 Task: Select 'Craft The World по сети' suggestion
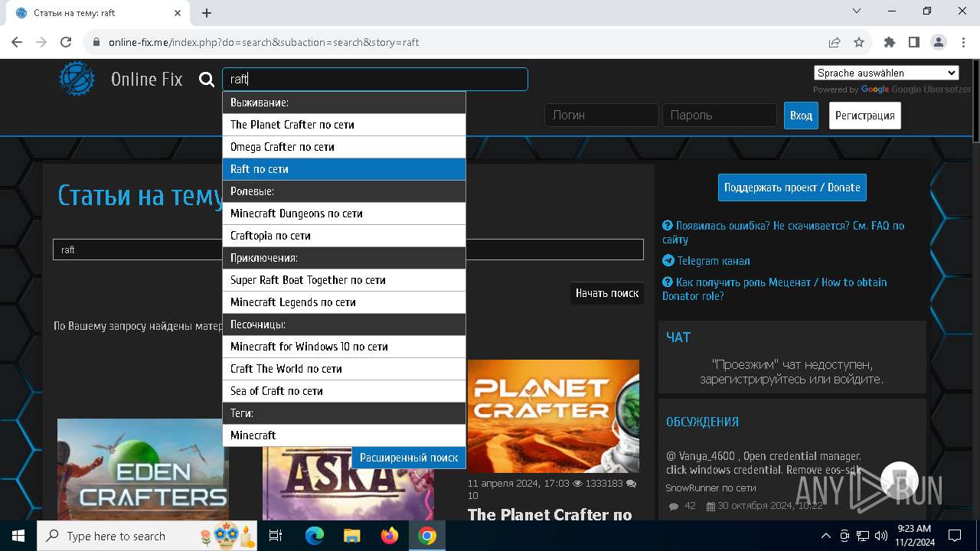344,369
